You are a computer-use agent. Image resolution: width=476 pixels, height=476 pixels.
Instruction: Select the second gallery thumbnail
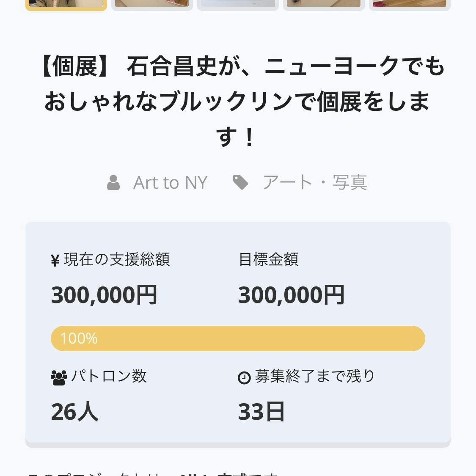tap(152, 4)
